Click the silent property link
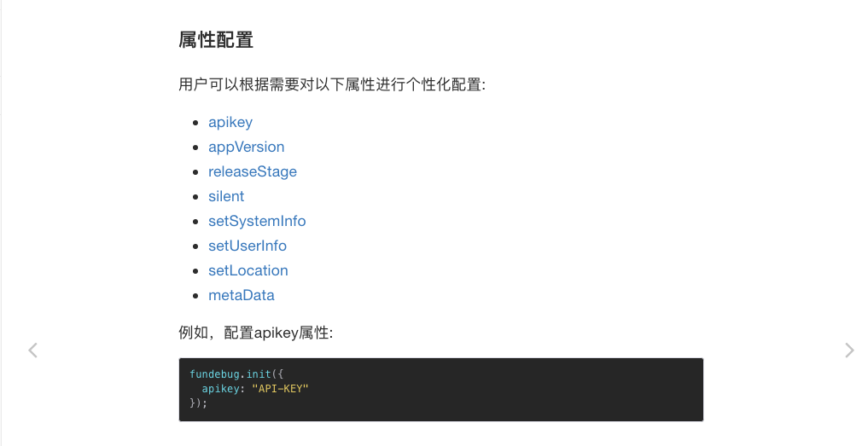The height and width of the screenshot is (446, 868). click(x=226, y=196)
